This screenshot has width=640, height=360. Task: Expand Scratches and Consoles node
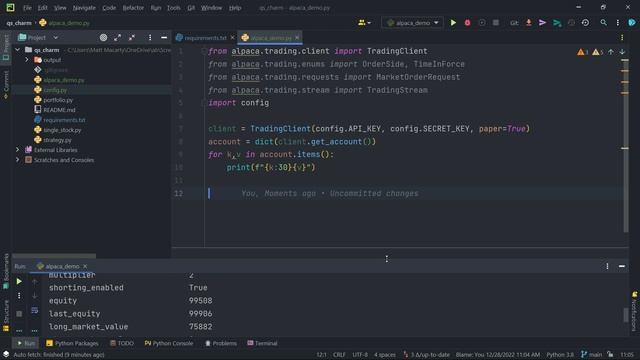pyautogui.click(x=18, y=160)
